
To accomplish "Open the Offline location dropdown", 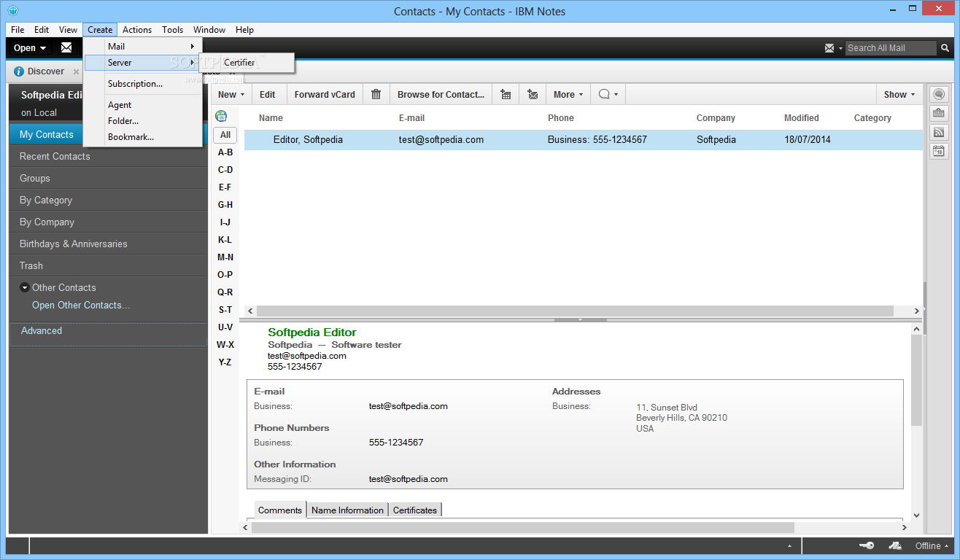I will [932, 546].
